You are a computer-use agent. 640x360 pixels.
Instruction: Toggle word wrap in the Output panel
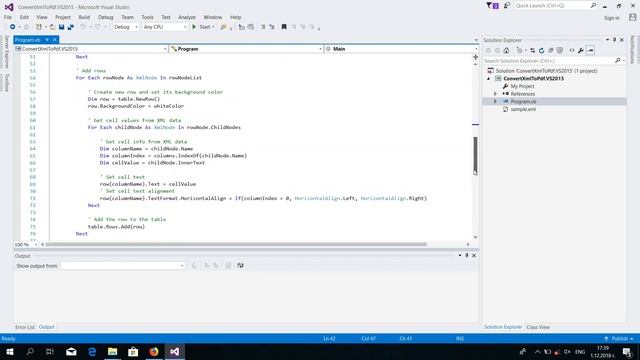pos(240,266)
